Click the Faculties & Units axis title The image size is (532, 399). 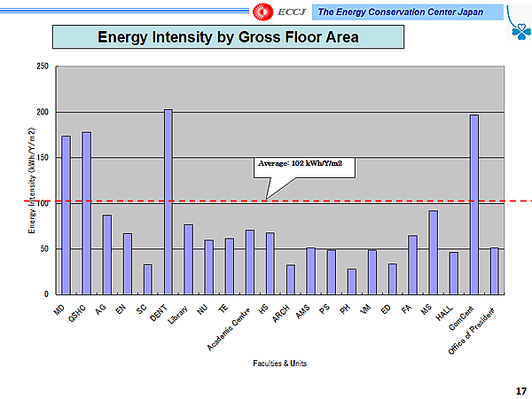279,364
